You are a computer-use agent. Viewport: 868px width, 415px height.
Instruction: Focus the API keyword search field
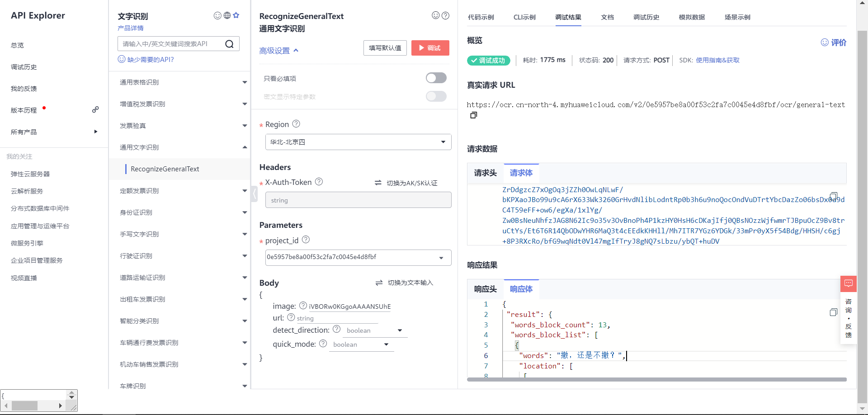(x=171, y=44)
